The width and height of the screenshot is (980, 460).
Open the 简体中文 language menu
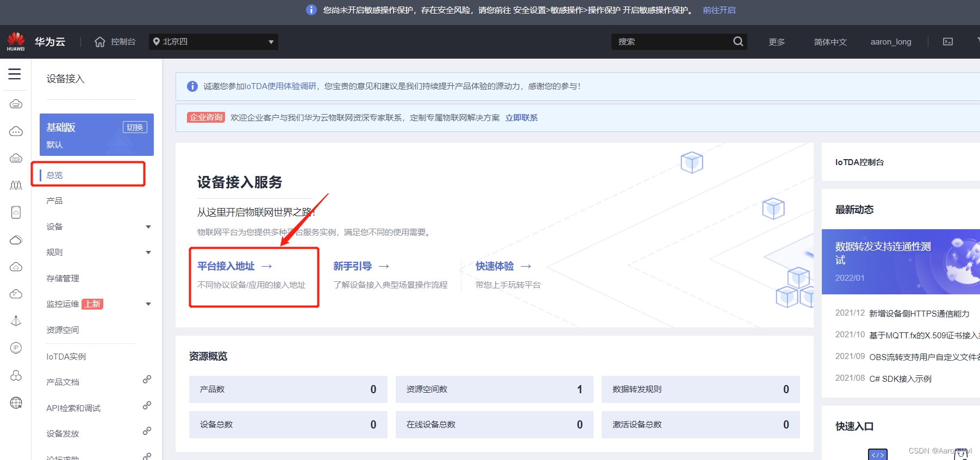pyautogui.click(x=830, y=42)
